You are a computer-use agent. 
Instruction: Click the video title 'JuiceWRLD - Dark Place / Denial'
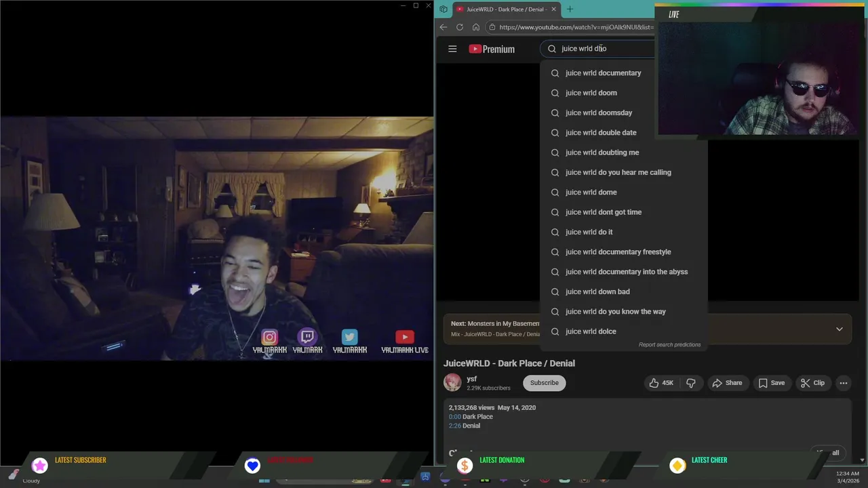[x=509, y=363]
